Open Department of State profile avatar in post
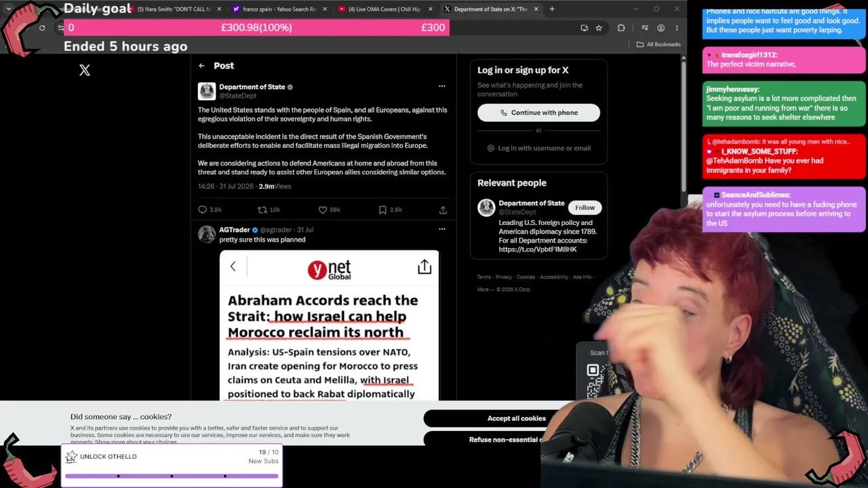The height and width of the screenshot is (488, 868). 207,91
